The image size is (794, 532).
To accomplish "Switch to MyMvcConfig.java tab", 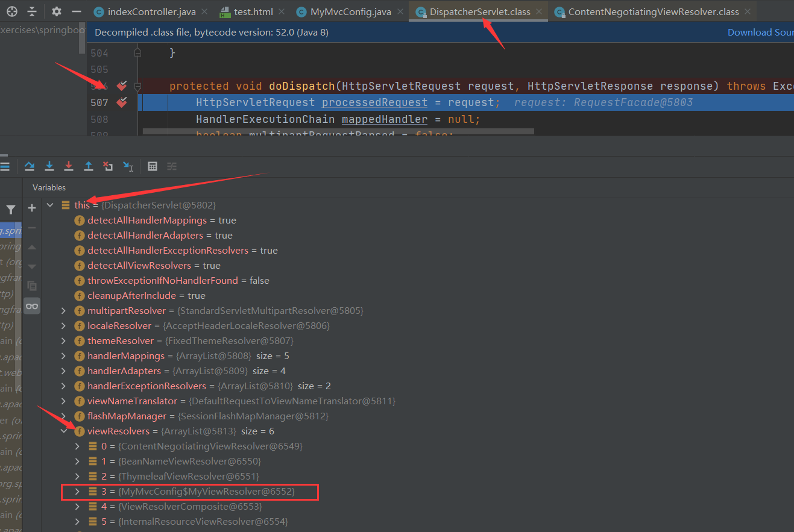I will pos(351,11).
